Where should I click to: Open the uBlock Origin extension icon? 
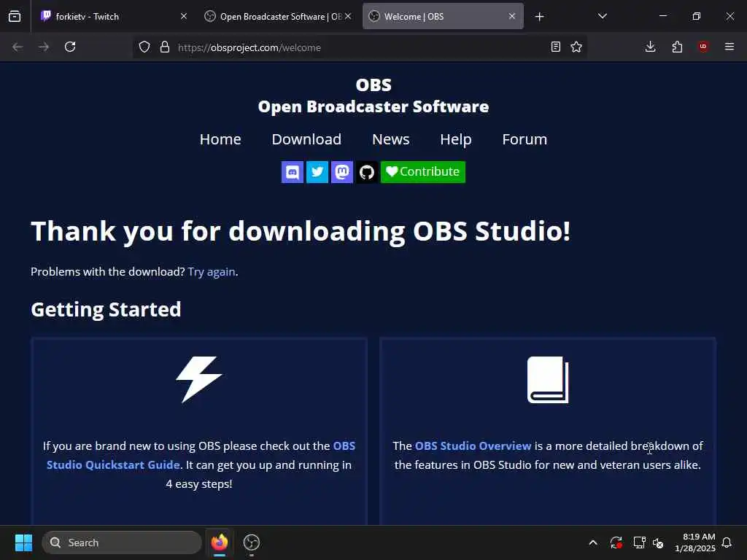click(x=703, y=47)
